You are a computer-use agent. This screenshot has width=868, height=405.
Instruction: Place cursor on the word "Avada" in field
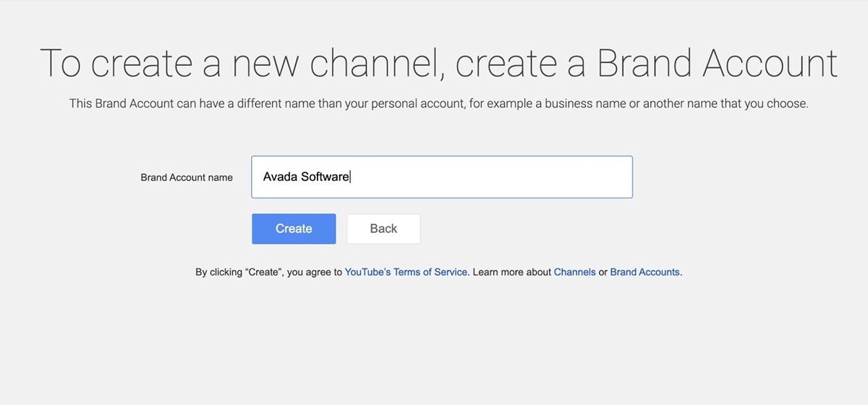click(x=280, y=177)
